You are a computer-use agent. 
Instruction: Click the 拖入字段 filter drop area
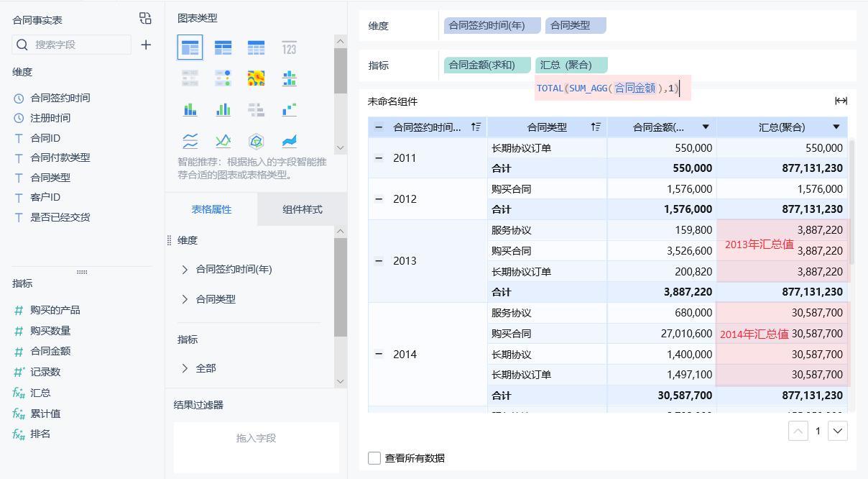click(x=257, y=446)
